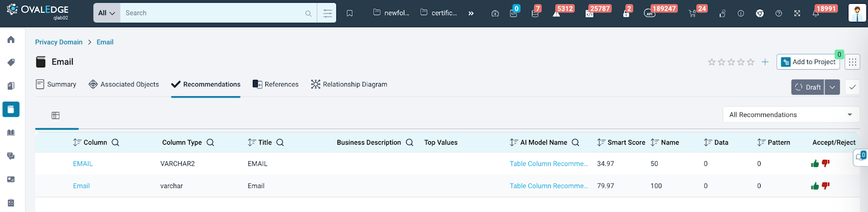Open the All search scope dropdown
This screenshot has width=868, height=212.
107,13
